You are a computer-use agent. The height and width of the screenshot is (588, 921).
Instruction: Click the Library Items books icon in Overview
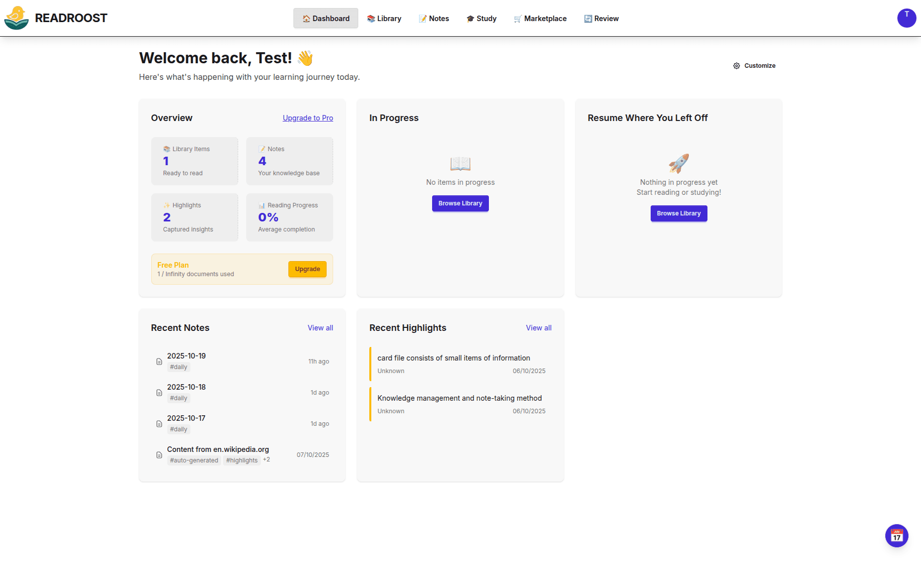pyautogui.click(x=166, y=149)
